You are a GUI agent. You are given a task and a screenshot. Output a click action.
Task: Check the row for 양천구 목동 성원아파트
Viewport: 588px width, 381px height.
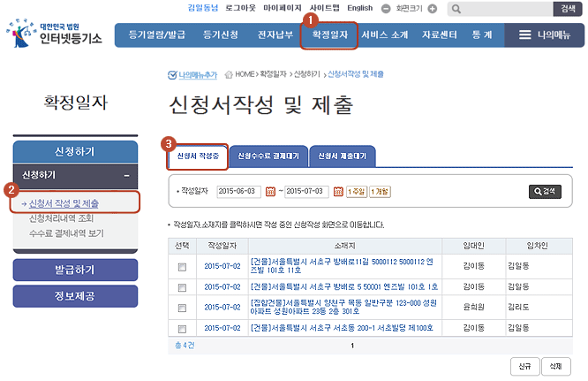coord(182,308)
